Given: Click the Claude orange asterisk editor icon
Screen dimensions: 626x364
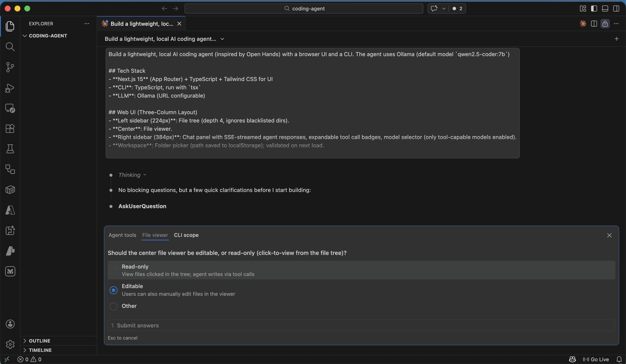Looking at the screenshot, I should pos(583,24).
